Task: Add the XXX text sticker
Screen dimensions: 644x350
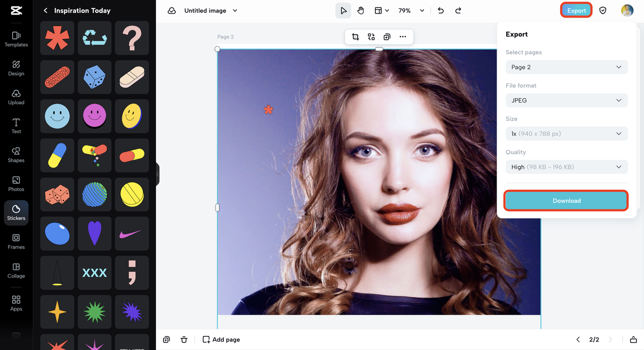Action: click(95, 273)
